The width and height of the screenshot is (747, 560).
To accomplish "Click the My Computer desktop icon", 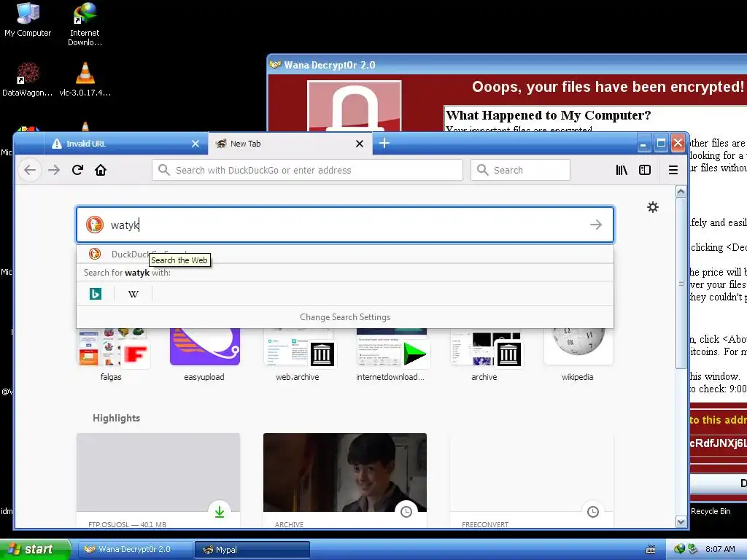I will [x=28, y=20].
